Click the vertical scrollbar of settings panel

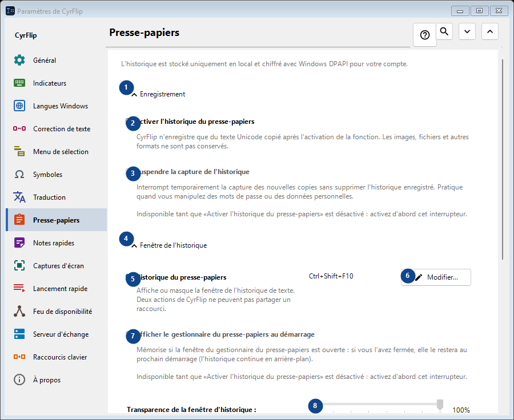point(502,160)
